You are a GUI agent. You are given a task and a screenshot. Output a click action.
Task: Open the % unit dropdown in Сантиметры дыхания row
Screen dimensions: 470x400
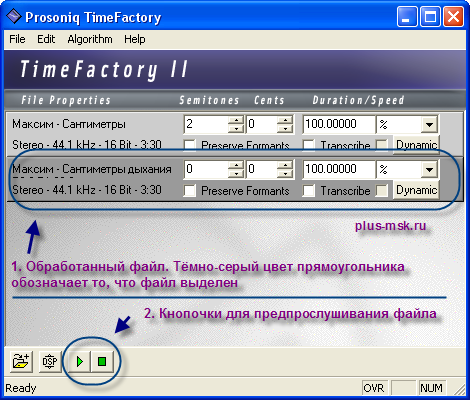coord(429,170)
